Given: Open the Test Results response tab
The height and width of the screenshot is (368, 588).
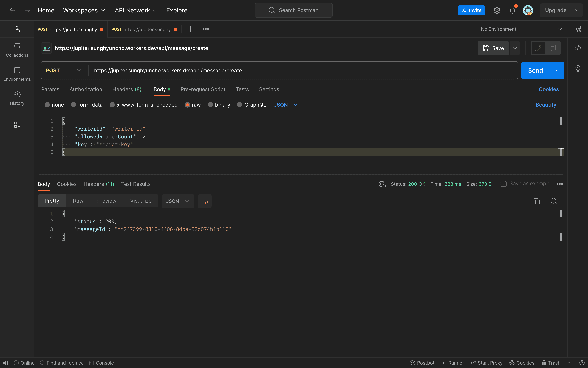Looking at the screenshot, I should coord(136,184).
